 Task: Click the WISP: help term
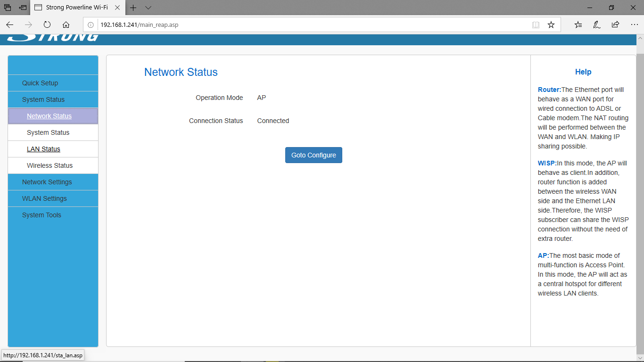[547, 163]
